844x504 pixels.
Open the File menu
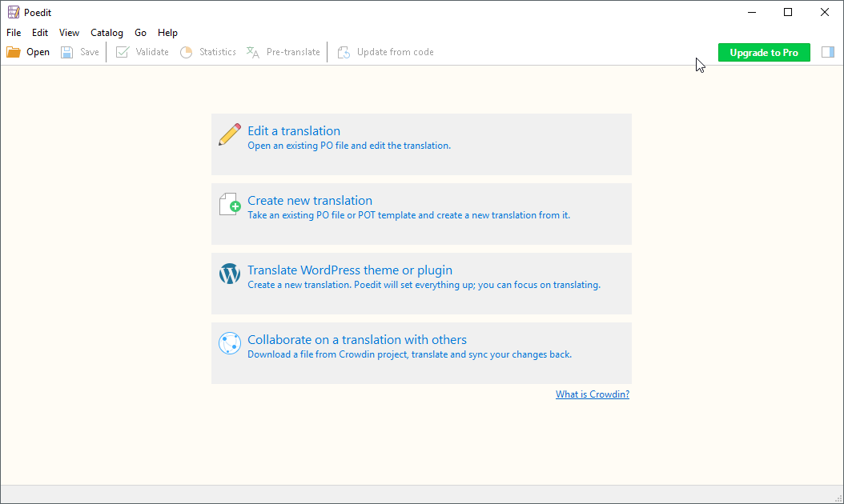tap(14, 33)
